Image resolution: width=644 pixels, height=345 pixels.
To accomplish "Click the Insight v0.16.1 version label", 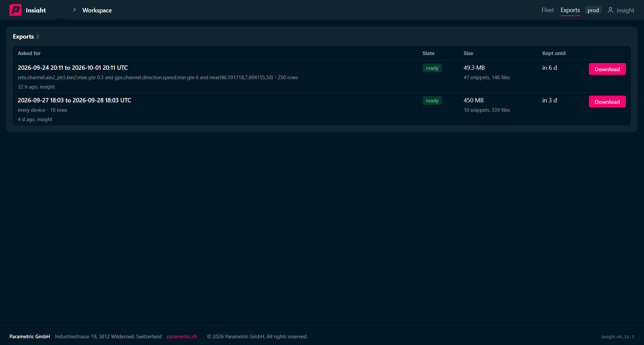I will tap(618, 337).
